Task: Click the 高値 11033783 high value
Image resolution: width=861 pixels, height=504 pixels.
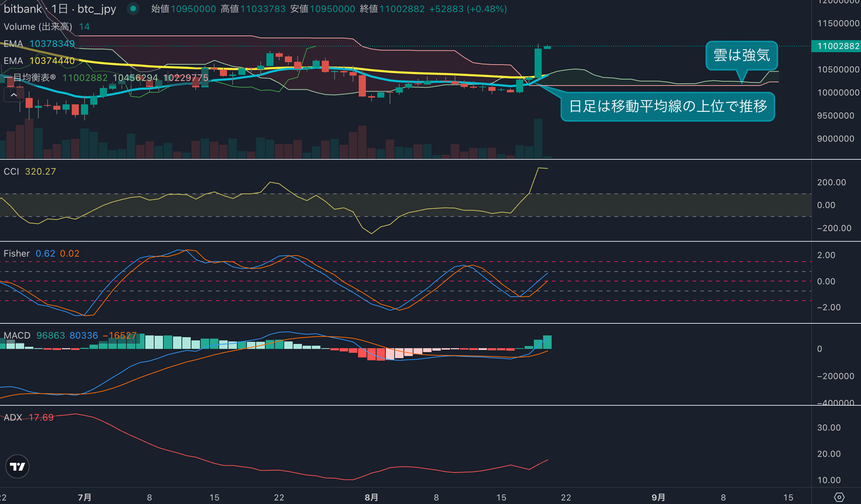Action: (x=253, y=9)
